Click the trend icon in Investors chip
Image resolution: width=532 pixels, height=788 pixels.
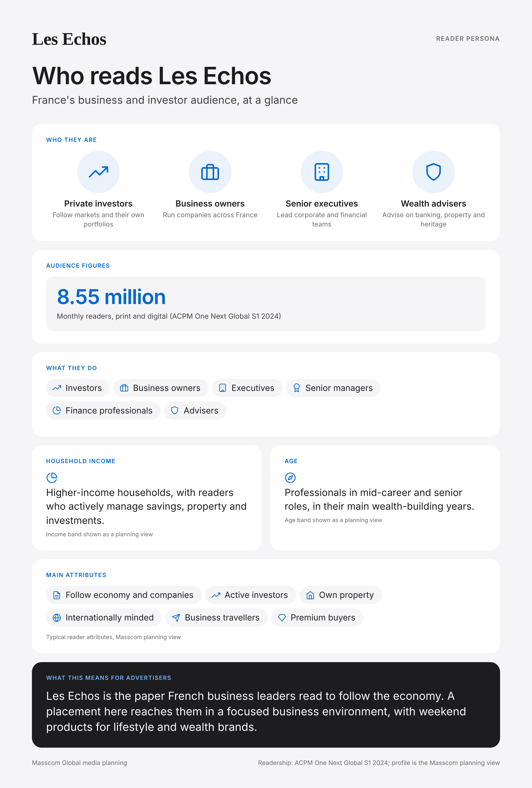pos(57,388)
